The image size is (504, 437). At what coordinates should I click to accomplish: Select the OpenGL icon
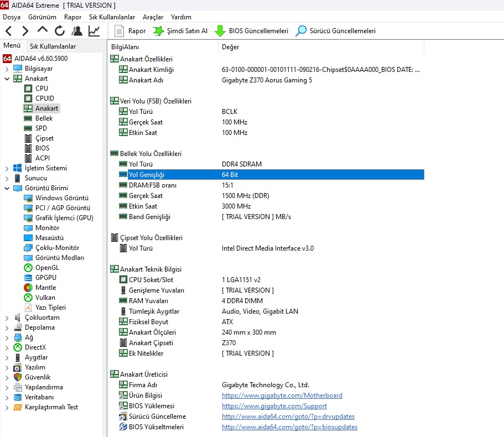pos(28,268)
